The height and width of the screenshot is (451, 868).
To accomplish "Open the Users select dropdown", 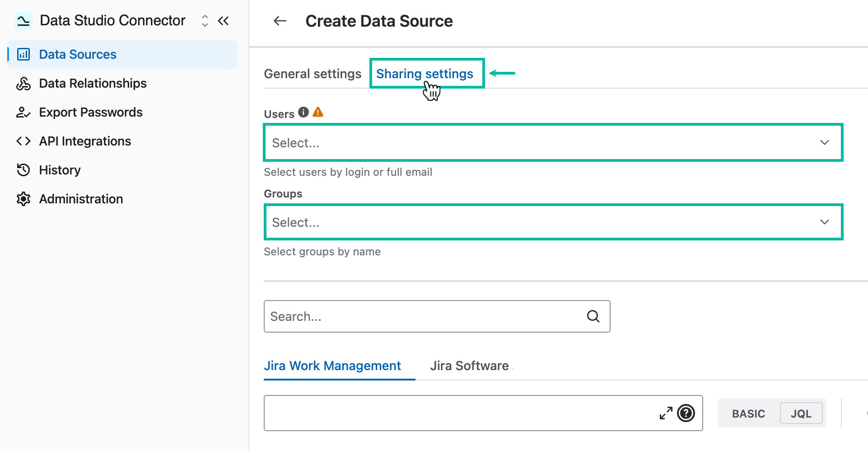I will pyautogui.click(x=553, y=143).
